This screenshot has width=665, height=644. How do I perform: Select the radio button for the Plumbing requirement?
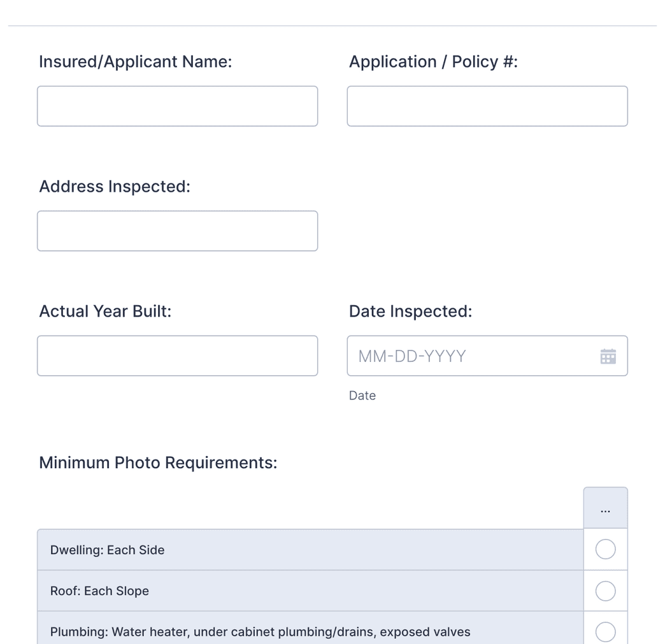[x=604, y=631]
